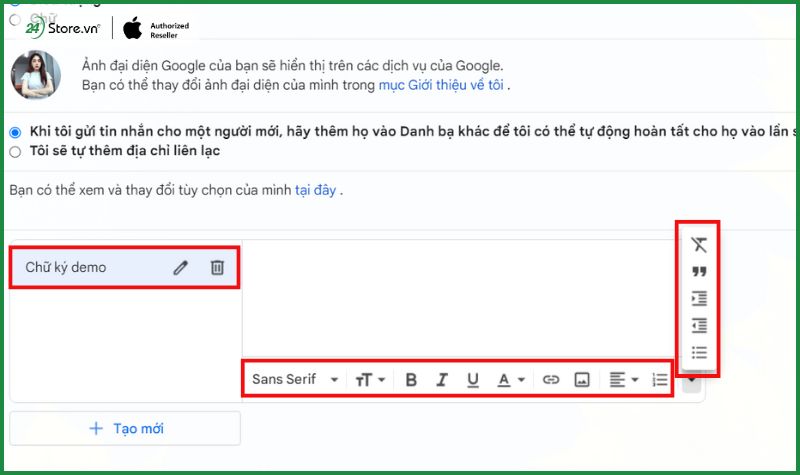Click the pencil edit icon for Chữ ký demo
The width and height of the screenshot is (800, 475).
tap(180, 267)
